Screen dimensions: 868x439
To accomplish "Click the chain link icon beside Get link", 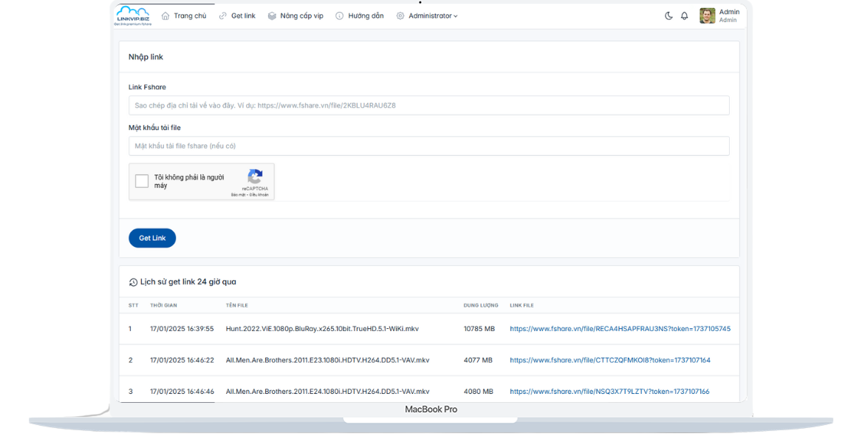I will tap(223, 16).
